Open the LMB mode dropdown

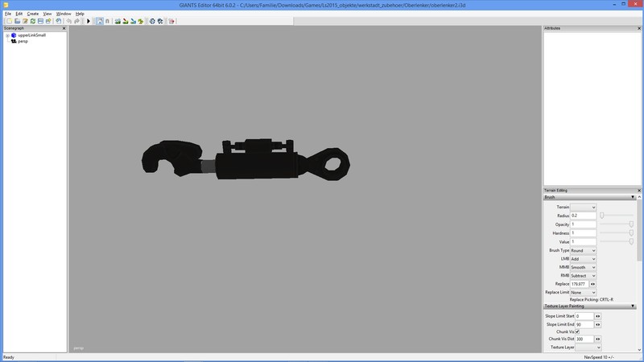pos(583,259)
